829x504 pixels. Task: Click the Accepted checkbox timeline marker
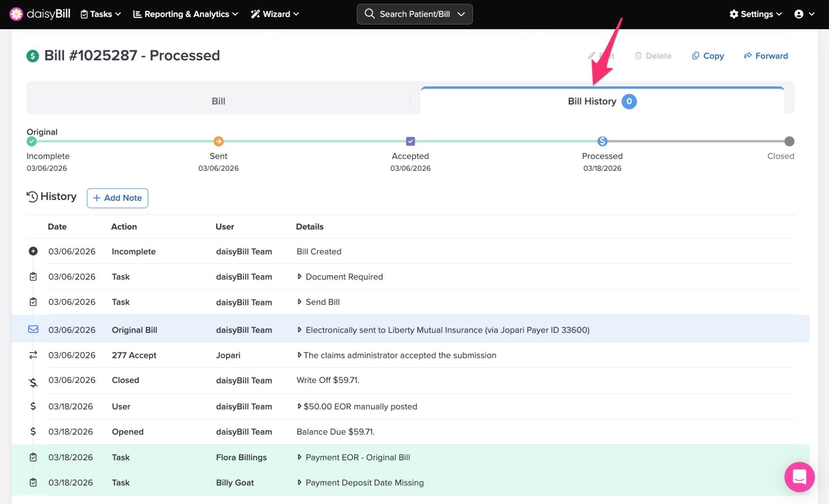[410, 141]
